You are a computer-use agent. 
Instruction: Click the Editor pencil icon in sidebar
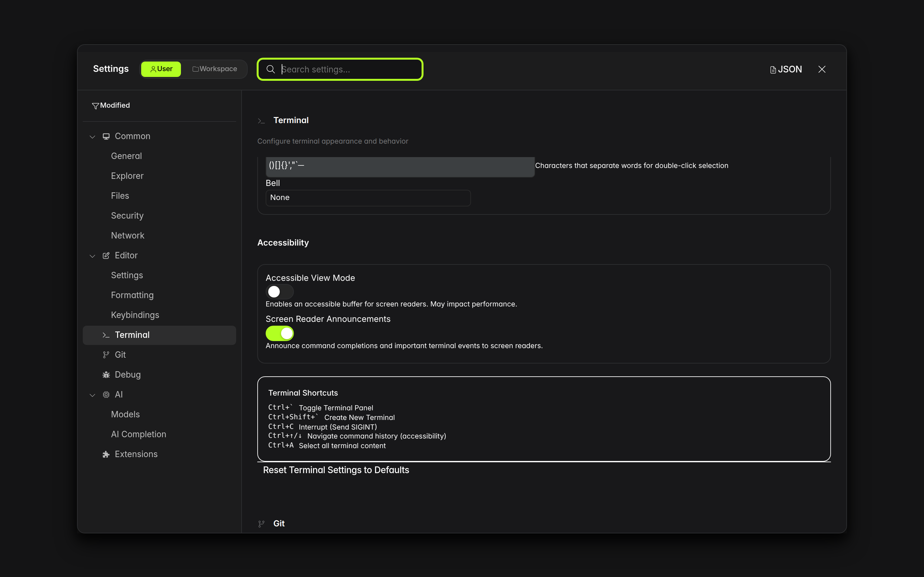[106, 255]
